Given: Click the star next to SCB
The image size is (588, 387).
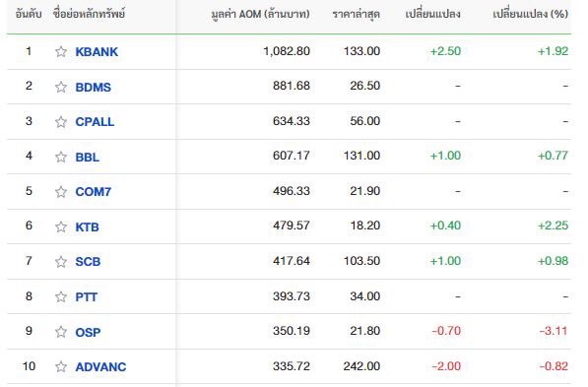Looking at the screenshot, I should coord(61,261).
